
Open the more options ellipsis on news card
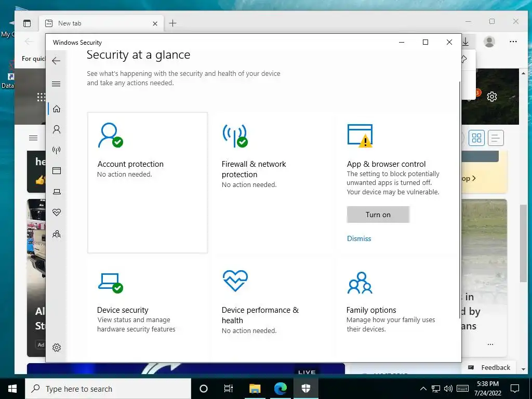[490, 344]
